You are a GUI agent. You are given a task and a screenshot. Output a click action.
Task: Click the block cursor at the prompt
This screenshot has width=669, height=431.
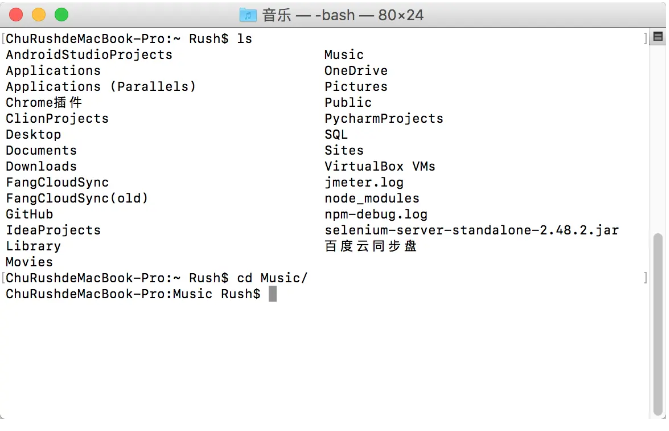[272, 294]
